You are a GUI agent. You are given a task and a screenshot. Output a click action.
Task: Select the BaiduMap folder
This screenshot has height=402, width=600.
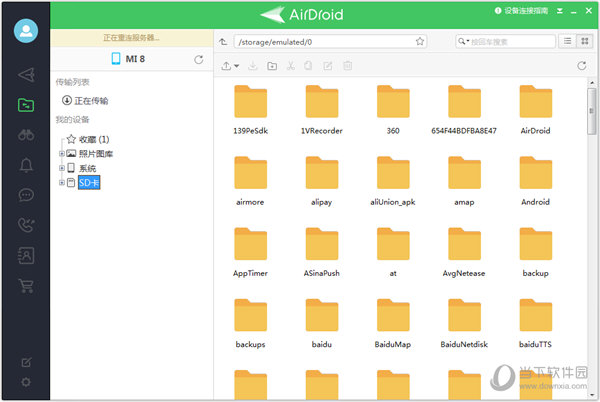point(393,324)
